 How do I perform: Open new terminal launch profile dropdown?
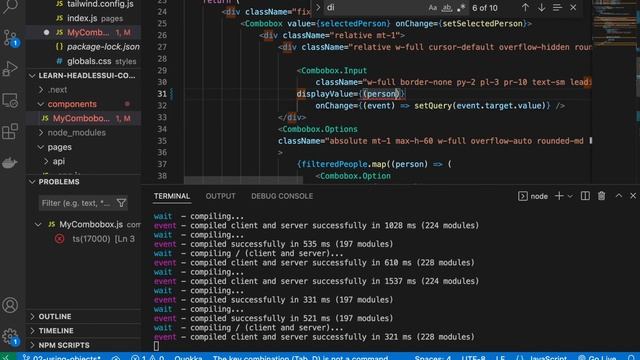click(x=570, y=196)
